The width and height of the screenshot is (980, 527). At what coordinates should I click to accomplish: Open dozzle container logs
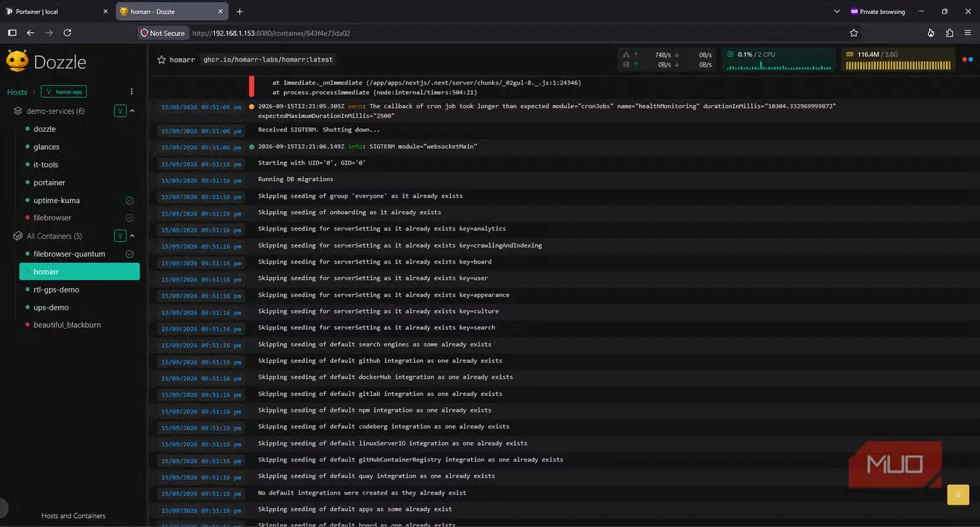click(45, 129)
